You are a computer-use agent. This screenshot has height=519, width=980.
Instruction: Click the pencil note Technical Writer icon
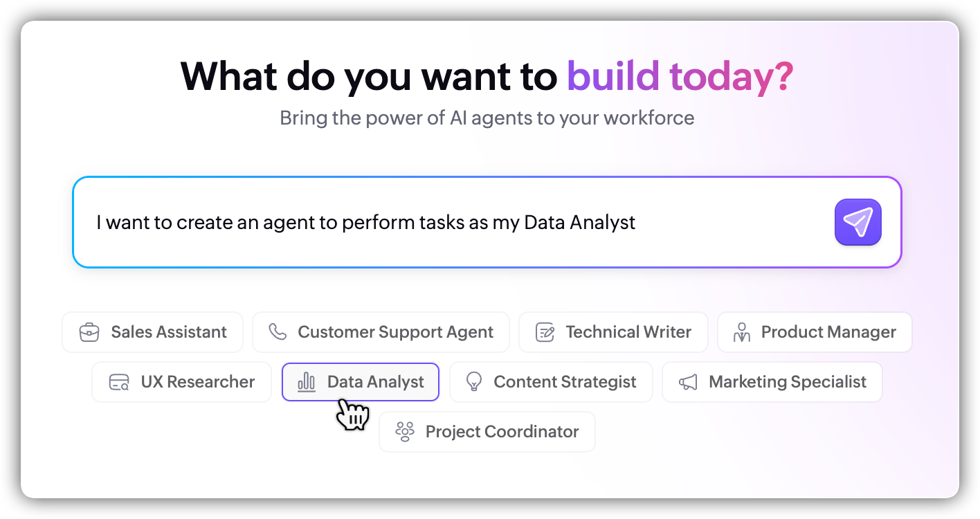point(545,332)
